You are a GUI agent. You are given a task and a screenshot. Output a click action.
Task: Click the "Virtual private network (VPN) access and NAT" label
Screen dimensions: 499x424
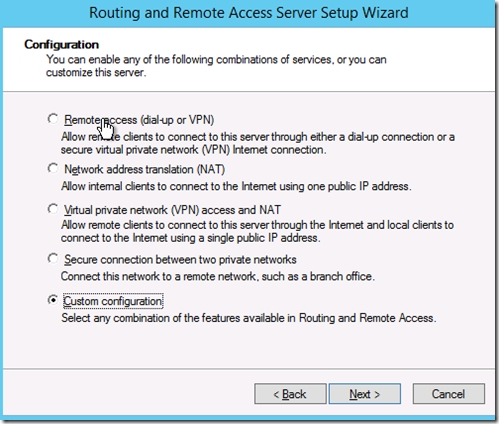click(172, 210)
